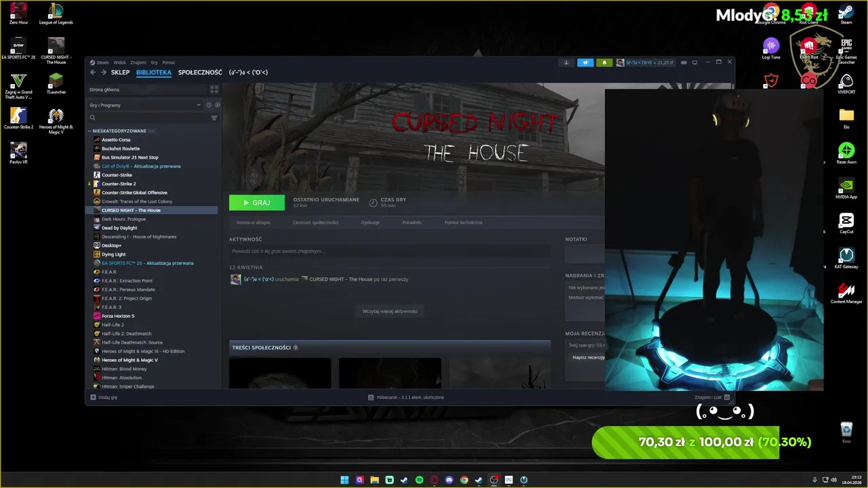Open the Znajomi menu
Image resolution: width=868 pixels, height=488 pixels.
(x=138, y=62)
